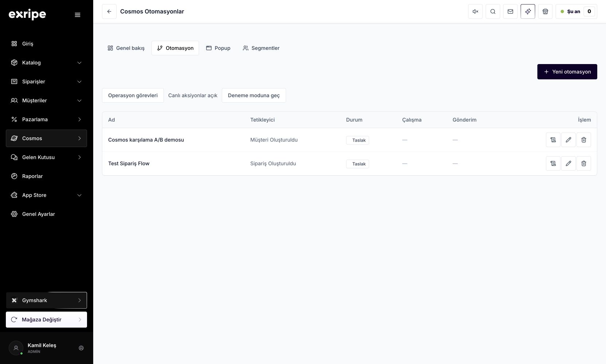Expand the Müşteriler sidebar menu
The height and width of the screenshot is (364, 606).
coord(46,100)
